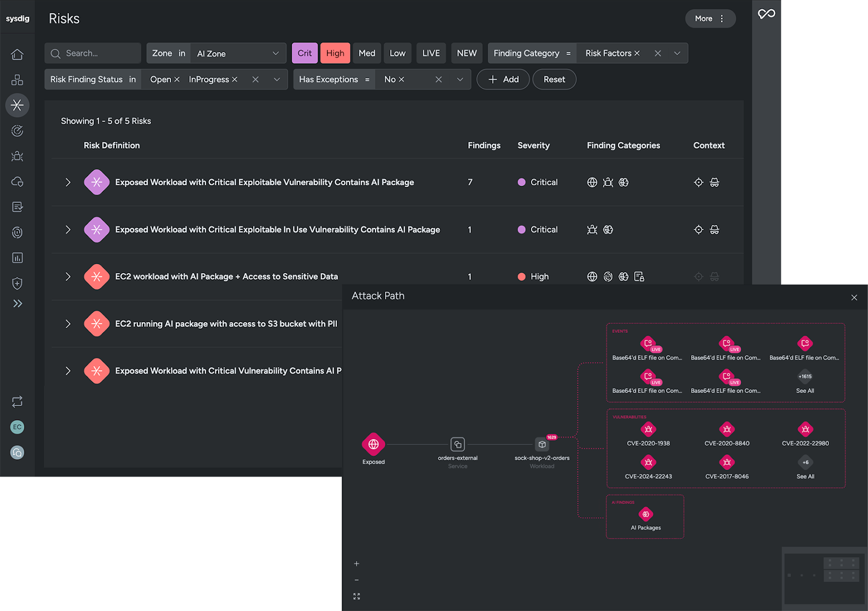Open the cloud posture sidebar icon

(x=17, y=182)
